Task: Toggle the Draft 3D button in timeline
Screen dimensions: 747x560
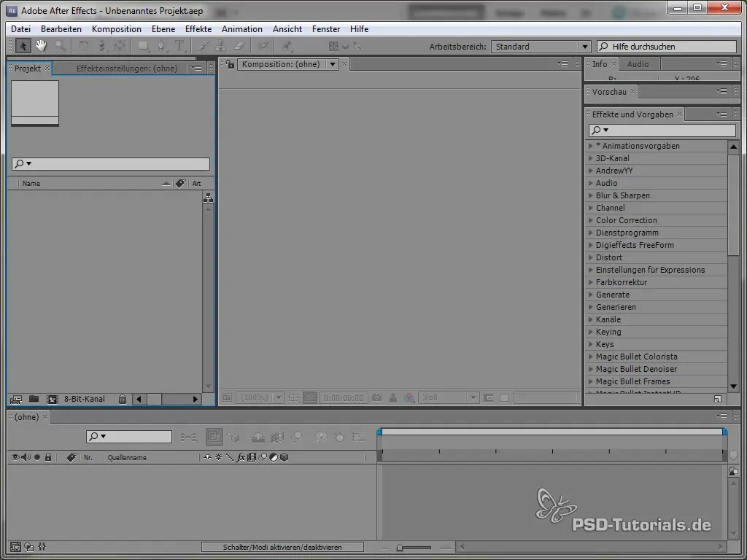Action: tap(233, 437)
